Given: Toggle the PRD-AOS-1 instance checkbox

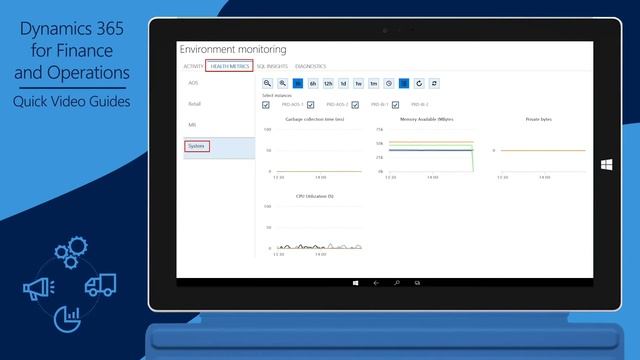Looking at the screenshot, I should (266, 105).
